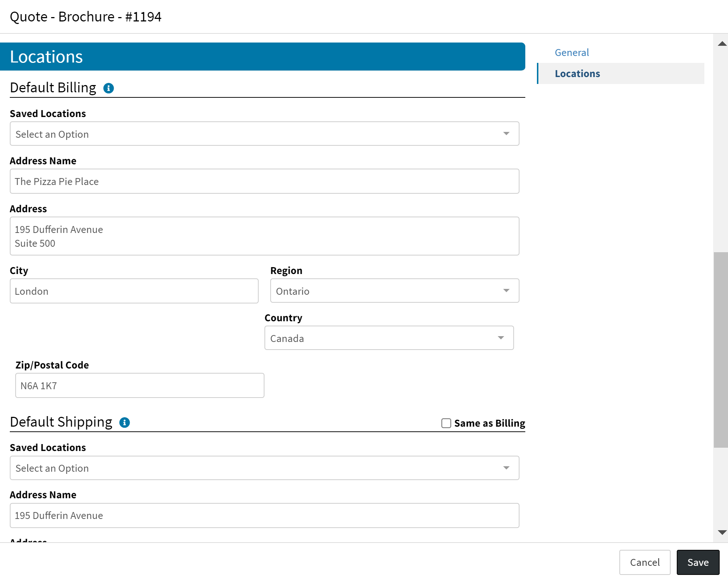Enable the Same as Billing checkbox
Viewport: 728px width, 580px height.
(446, 423)
